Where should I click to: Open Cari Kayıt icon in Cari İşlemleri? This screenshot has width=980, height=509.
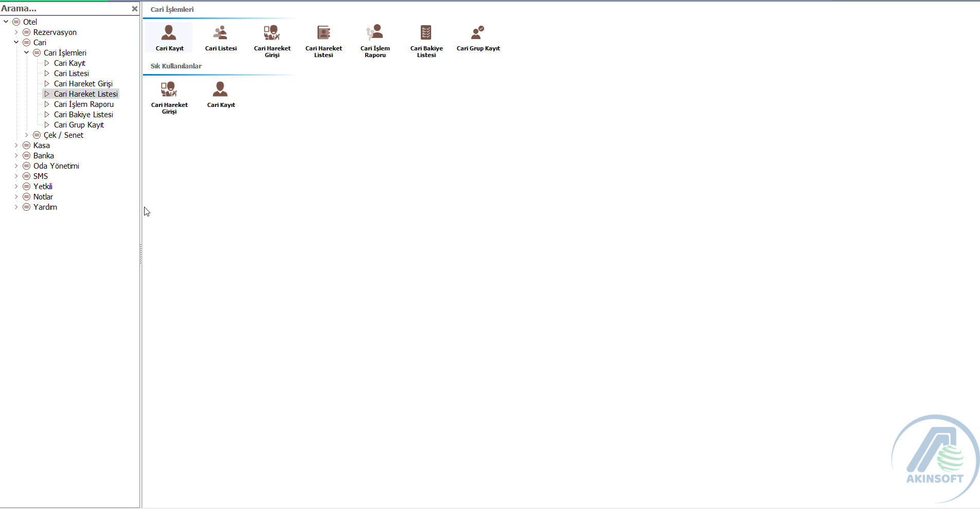coord(169,38)
